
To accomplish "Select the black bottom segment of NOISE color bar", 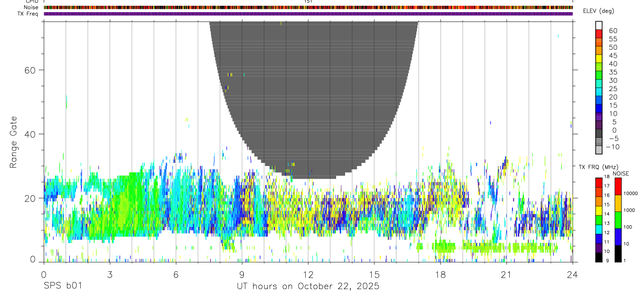I will 618,254.
